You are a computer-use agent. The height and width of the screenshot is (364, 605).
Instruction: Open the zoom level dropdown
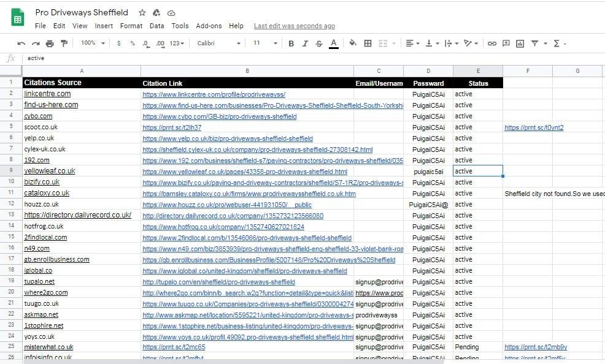pyautogui.click(x=92, y=44)
